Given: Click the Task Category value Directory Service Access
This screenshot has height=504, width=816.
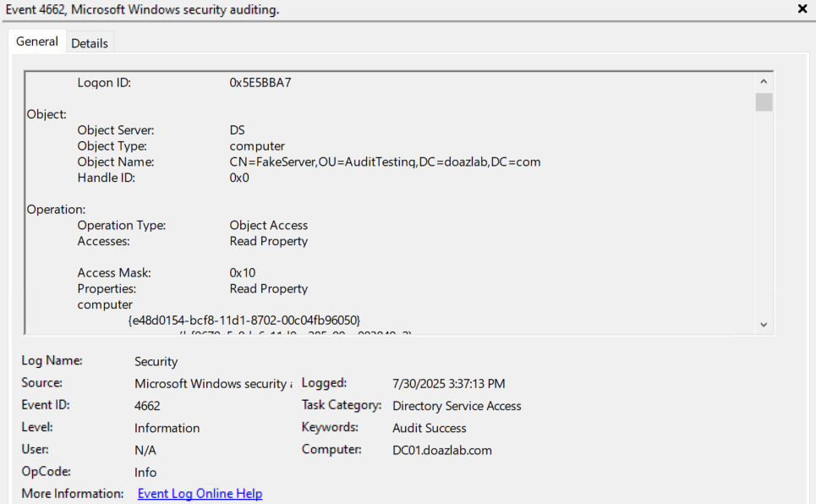Looking at the screenshot, I should [x=457, y=406].
